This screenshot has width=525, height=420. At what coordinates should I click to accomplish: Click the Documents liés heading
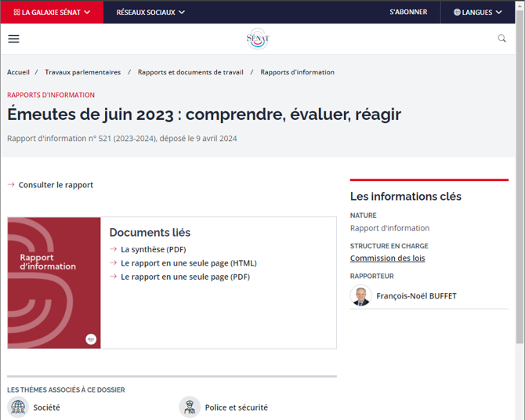(150, 233)
